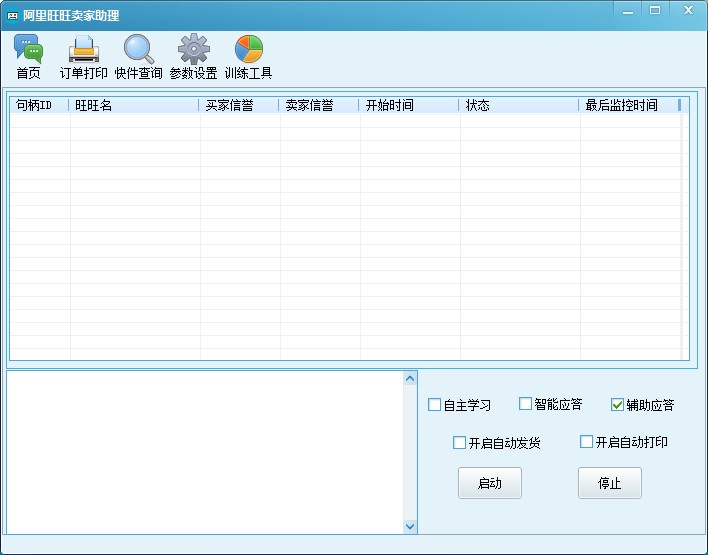708x555 pixels.
Task: Toggle the 开启自动发货 checkbox
Action: (x=459, y=442)
